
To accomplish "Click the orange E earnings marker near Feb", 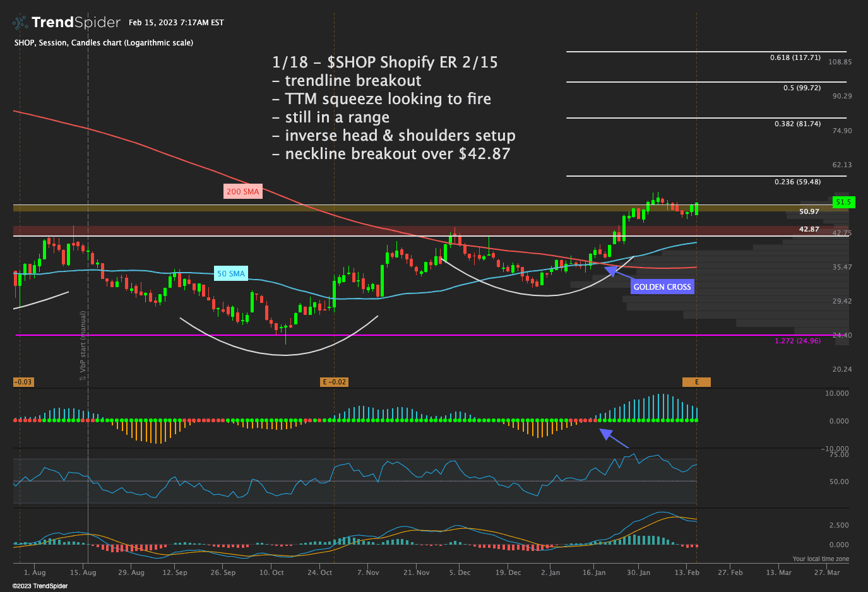I will (x=696, y=382).
